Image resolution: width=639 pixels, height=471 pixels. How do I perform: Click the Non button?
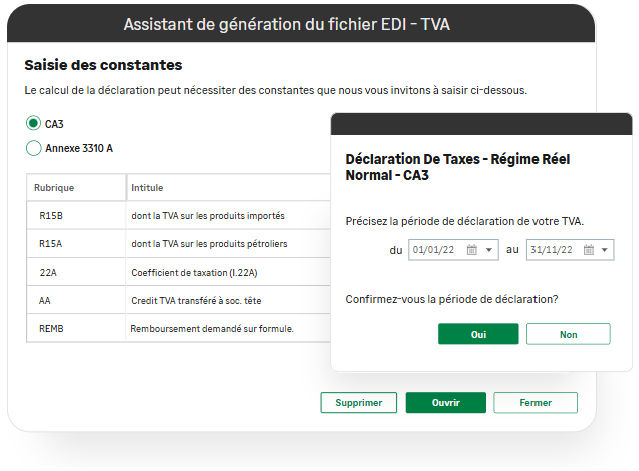pos(568,334)
